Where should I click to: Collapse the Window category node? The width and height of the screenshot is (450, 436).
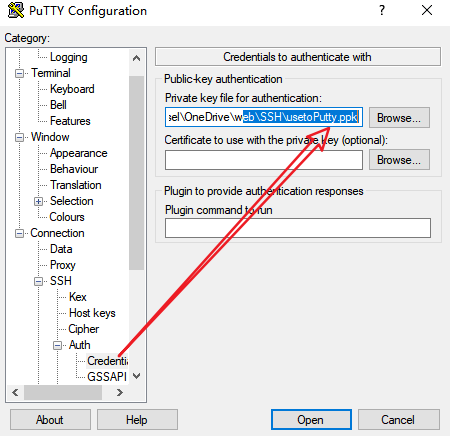click(x=20, y=137)
